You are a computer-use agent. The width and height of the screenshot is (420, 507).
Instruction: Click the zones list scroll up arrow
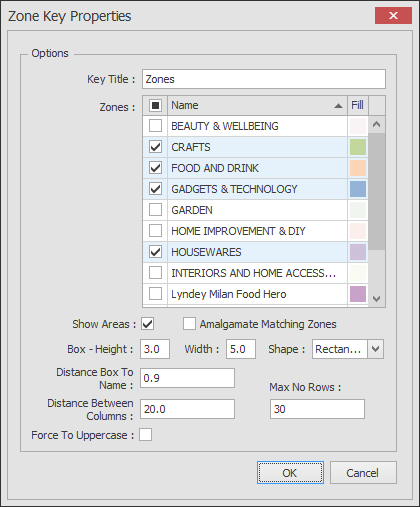coord(377,125)
